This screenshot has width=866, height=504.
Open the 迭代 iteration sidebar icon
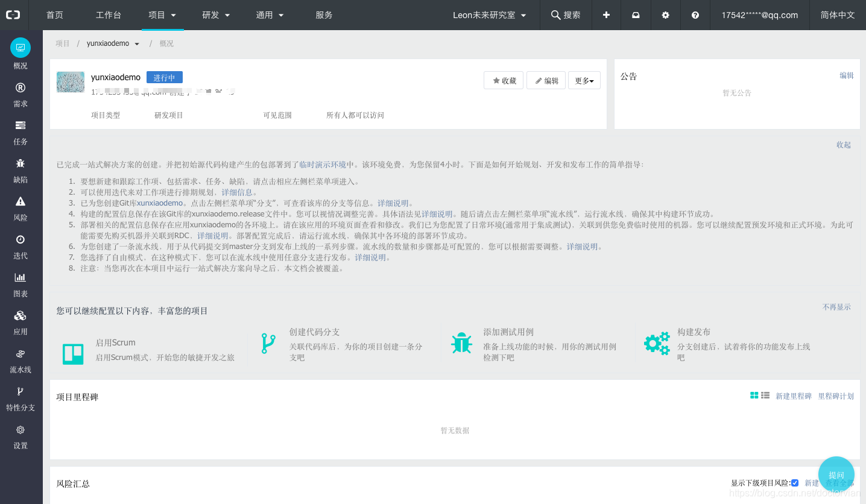tap(21, 239)
